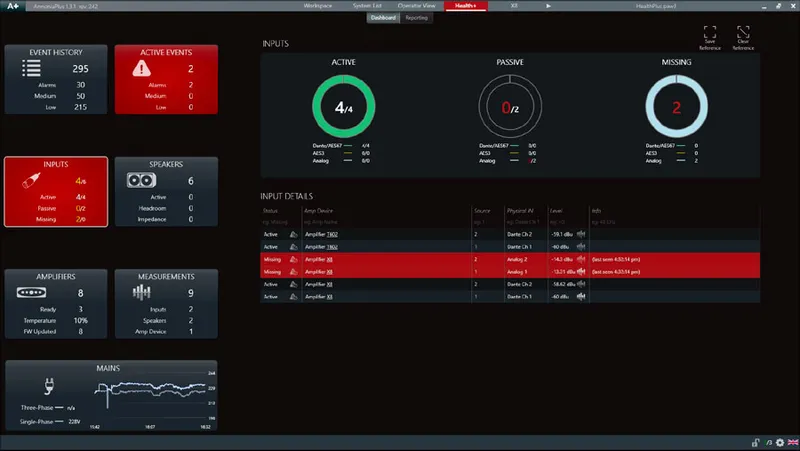800x451 pixels.
Task: Click the green Active 4/4 donut chart
Action: (343, 107)
